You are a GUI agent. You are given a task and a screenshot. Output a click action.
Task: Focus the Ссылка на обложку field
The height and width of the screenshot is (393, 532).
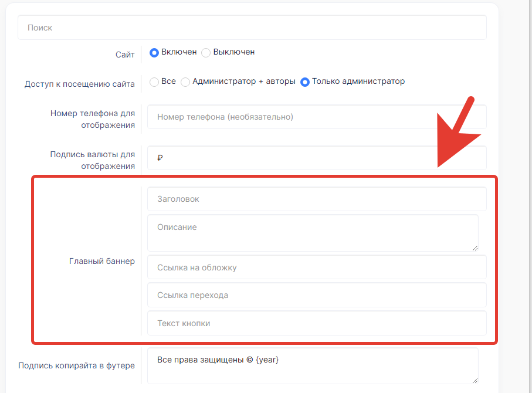pyautogui.click(x=317, y=267)
